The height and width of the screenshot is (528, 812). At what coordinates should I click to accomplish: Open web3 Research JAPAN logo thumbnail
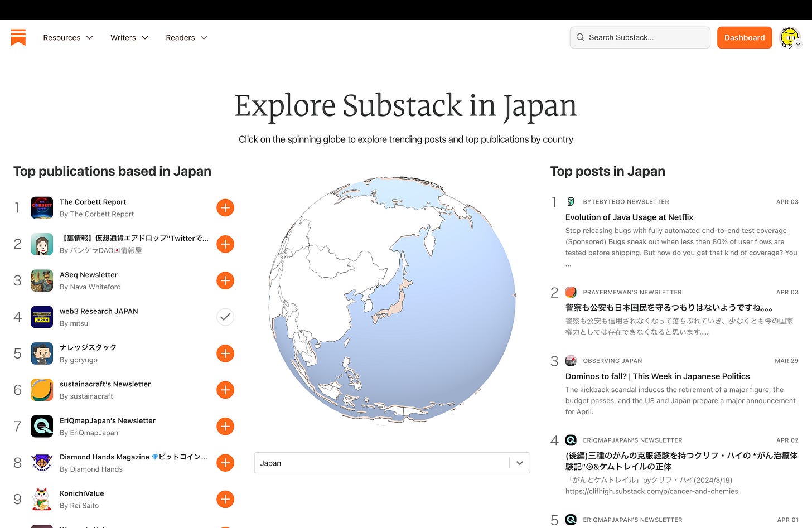[x=42, y=317]
